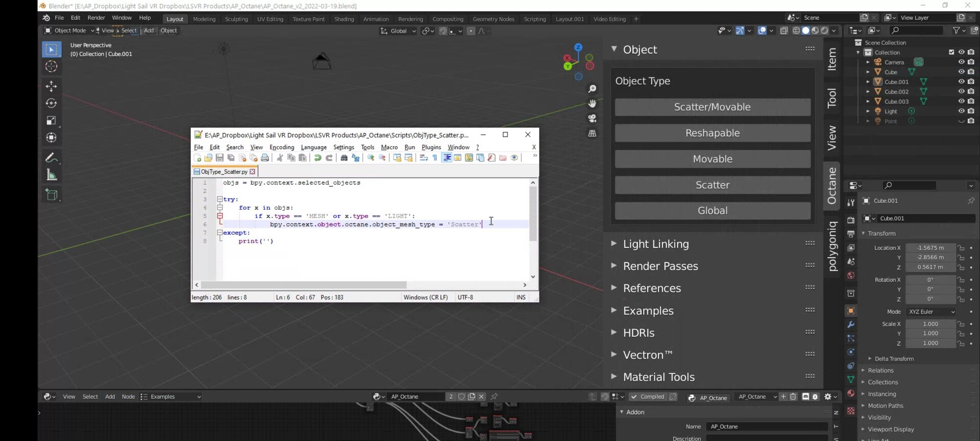Click the viewport pan hand icon
Image resolution: width=980 pixels, height=441 pixels.
click(592, 104)
